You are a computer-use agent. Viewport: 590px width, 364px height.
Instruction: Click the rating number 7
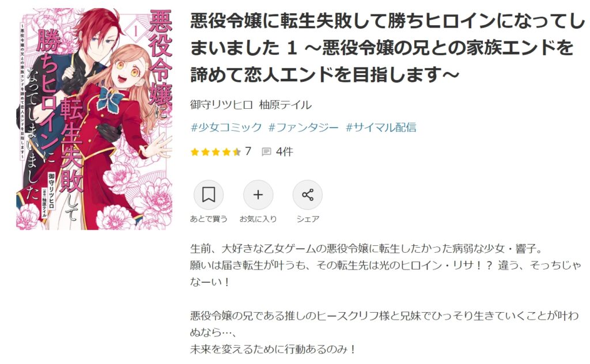[x=248, y=151]
